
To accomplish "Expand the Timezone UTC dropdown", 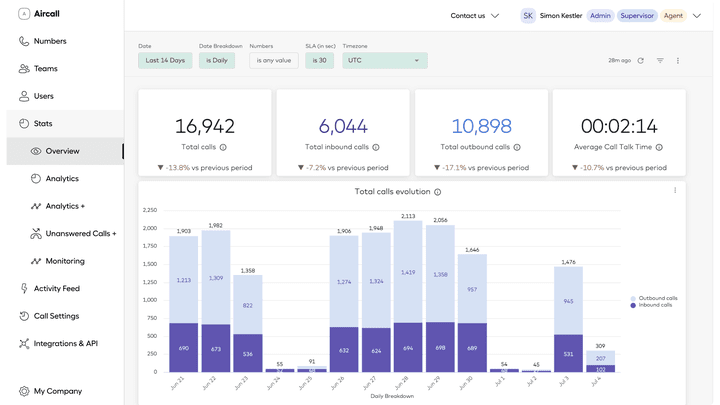I will point(384,61).
